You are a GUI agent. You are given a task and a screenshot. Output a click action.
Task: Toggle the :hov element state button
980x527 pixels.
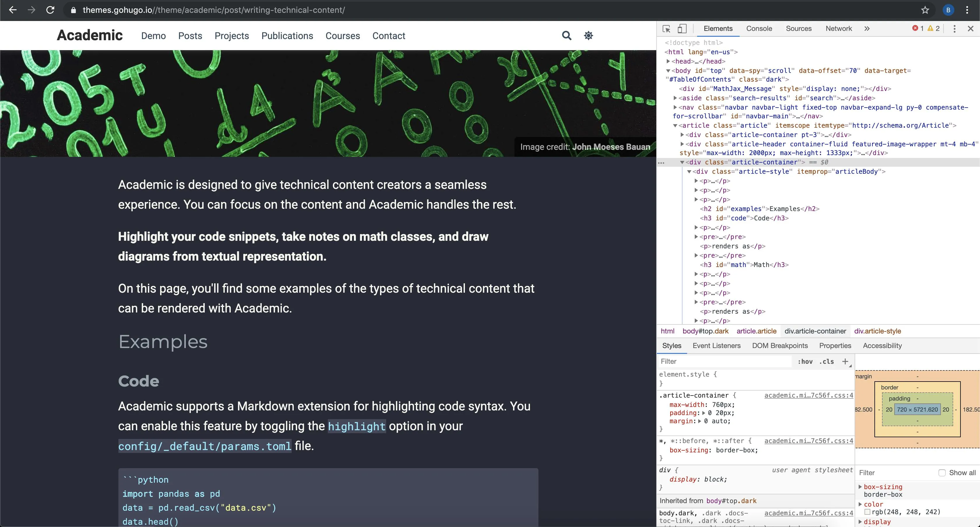[805, 361]
